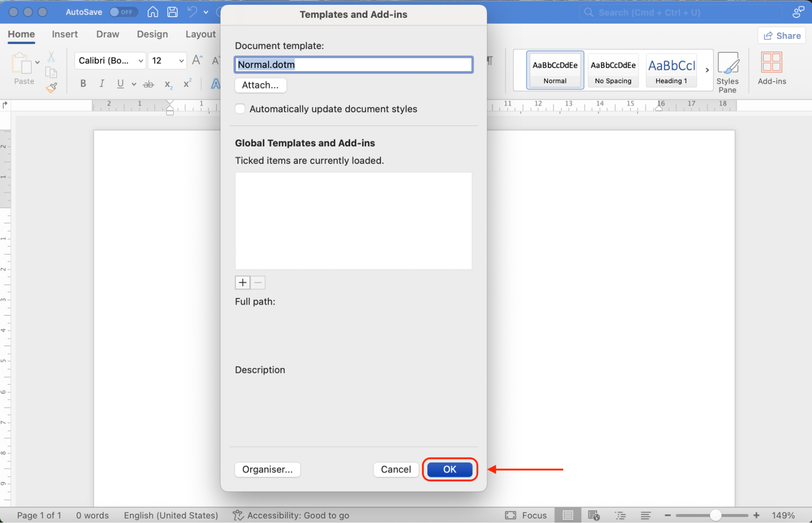Toggle strikethrough formatting
The height and width of the screenshot is (523, 812).
[148, 84]
